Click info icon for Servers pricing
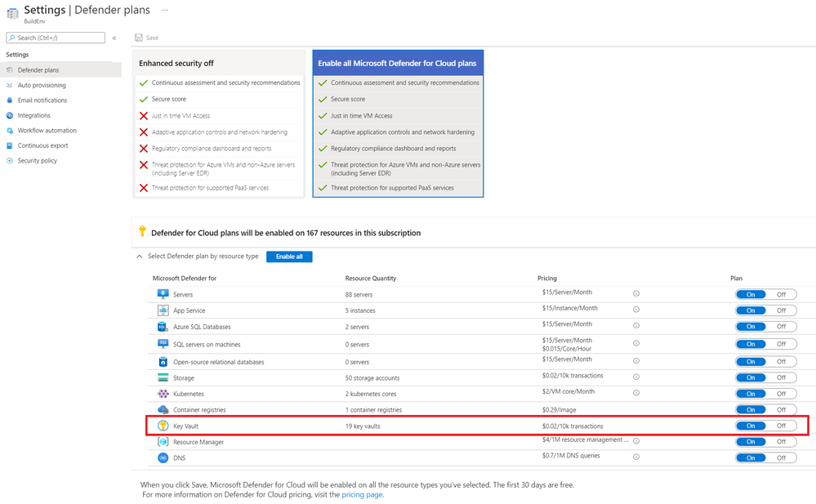The width and height of the screenshot is (816, 504). (x=636, y=293)
